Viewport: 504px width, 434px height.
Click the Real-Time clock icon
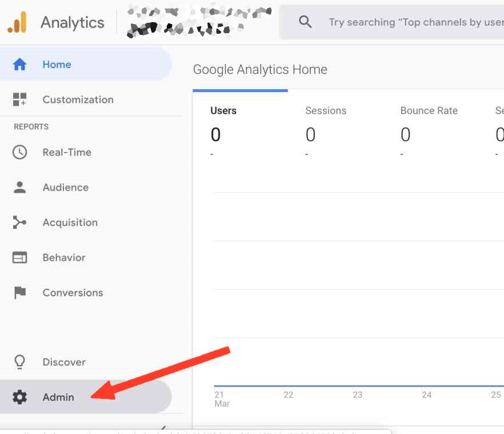[19, 152]
